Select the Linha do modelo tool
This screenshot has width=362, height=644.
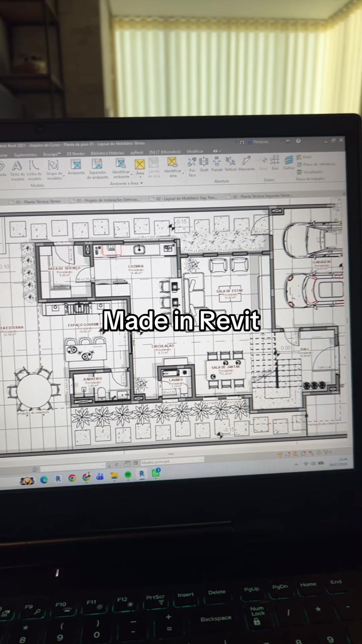[x=34, y=170]
